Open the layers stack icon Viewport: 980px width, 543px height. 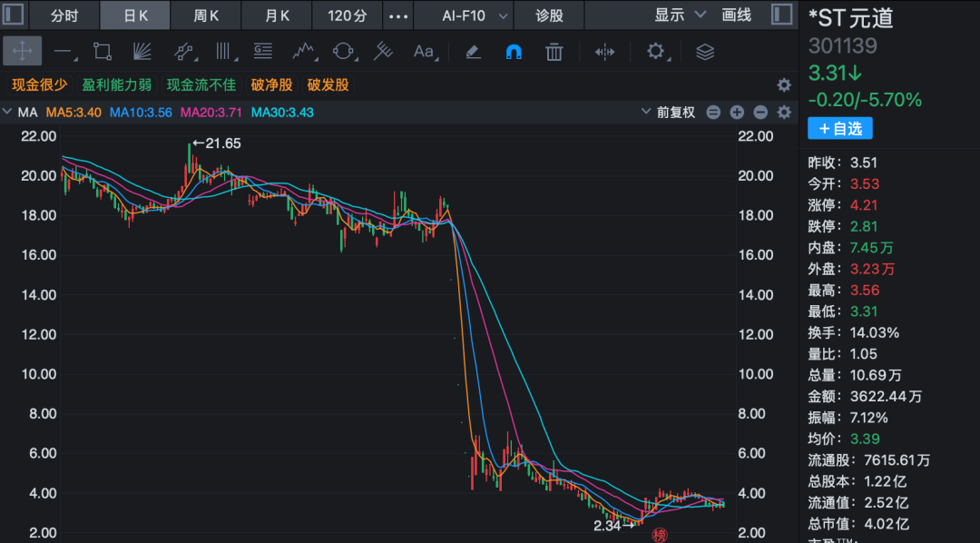[705, 51]
